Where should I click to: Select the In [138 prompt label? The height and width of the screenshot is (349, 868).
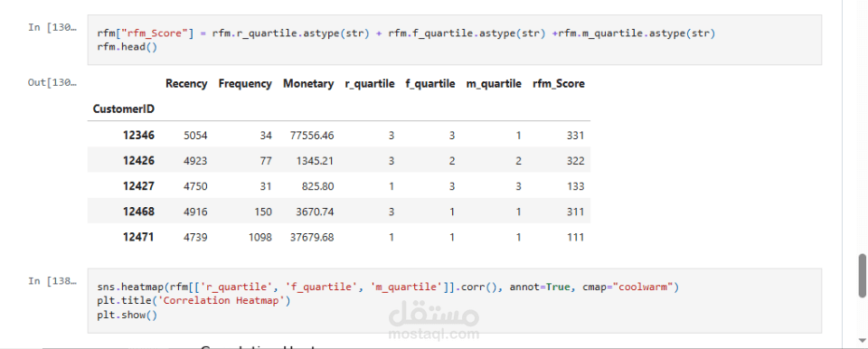pyautogui.click(x=52, y=281)
